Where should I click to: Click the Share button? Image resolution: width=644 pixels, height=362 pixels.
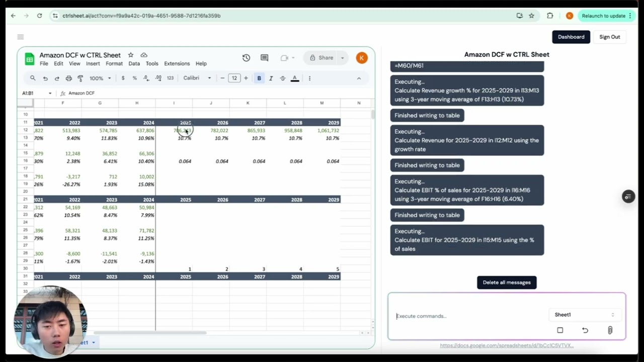(x=321, y=58)
